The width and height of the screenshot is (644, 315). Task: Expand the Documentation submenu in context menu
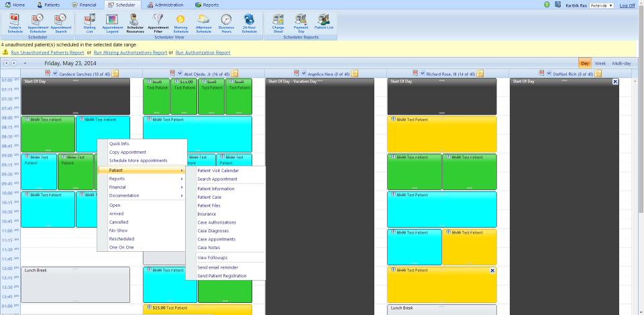click(x=142, y=195)
